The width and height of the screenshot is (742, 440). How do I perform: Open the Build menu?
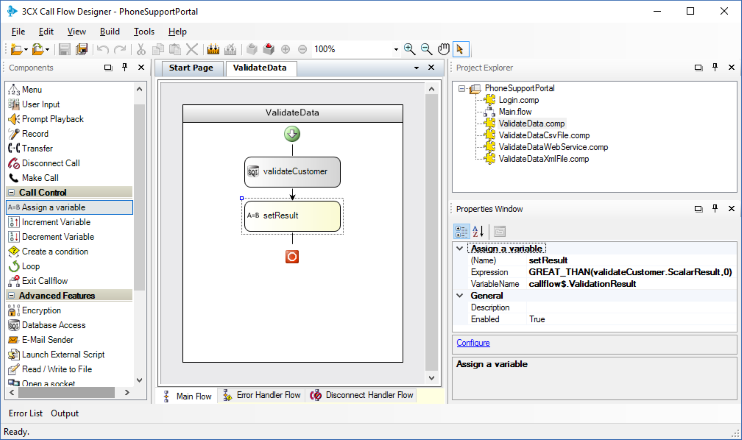109,32
